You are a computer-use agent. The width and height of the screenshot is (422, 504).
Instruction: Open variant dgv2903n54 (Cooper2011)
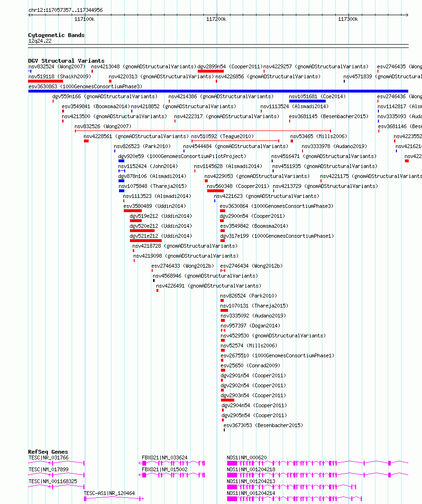pos(253,395)
